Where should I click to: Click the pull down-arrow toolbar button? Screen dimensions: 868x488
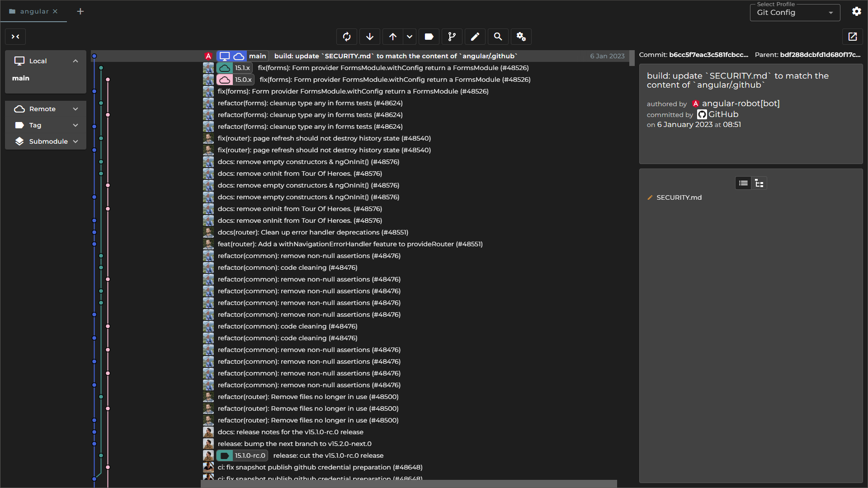(370, 37)
